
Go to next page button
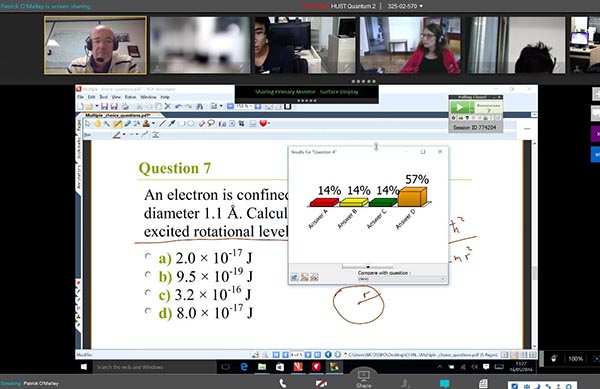point(308,355)
